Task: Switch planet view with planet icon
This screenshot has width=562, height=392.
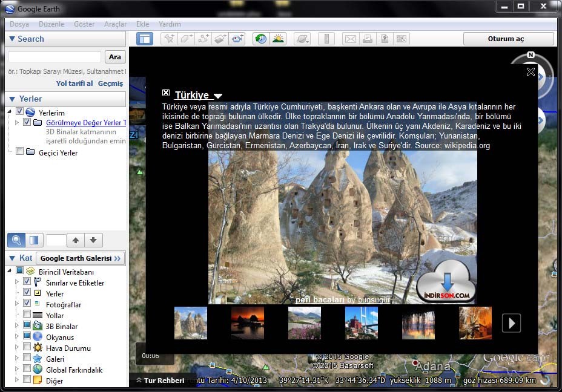Action: pos(302,39)
